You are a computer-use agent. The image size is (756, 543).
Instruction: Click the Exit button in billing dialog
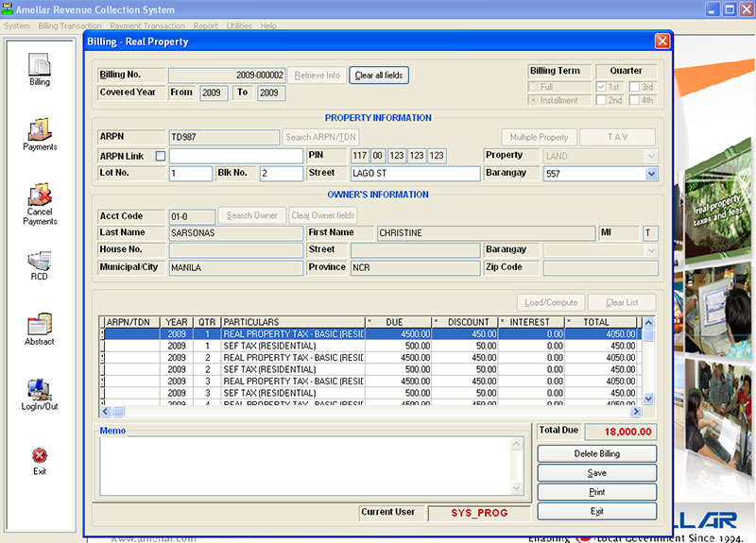(x=597, y=511)
